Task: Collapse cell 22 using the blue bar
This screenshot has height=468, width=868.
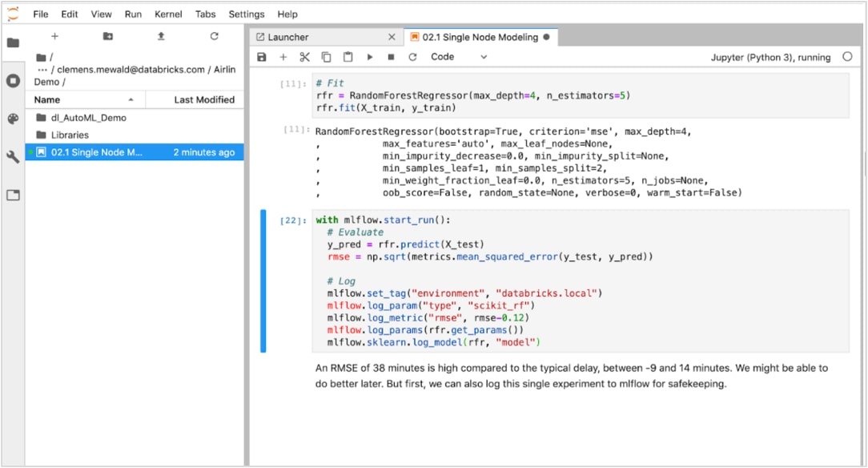Action: 263,280
